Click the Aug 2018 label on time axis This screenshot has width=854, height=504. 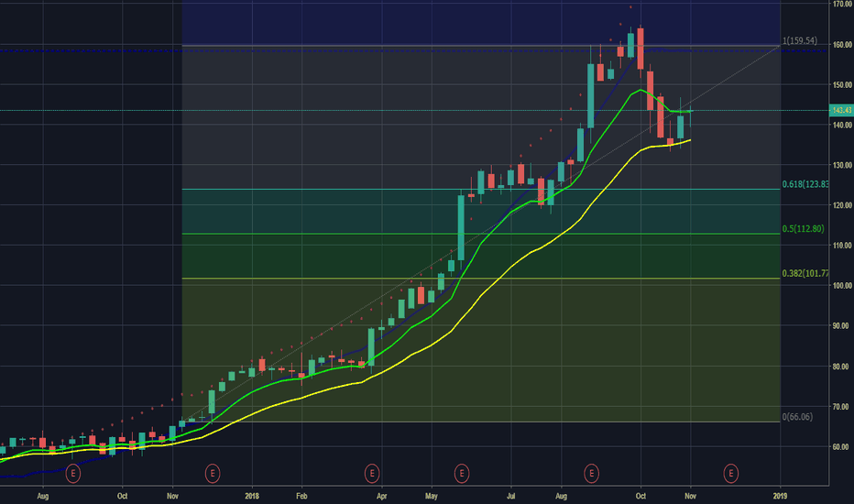562,497
